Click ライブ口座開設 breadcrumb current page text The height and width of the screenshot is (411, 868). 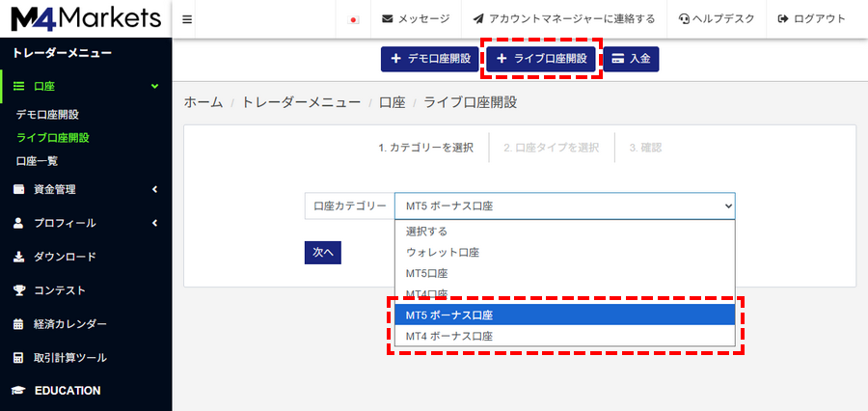click(470, 102)
